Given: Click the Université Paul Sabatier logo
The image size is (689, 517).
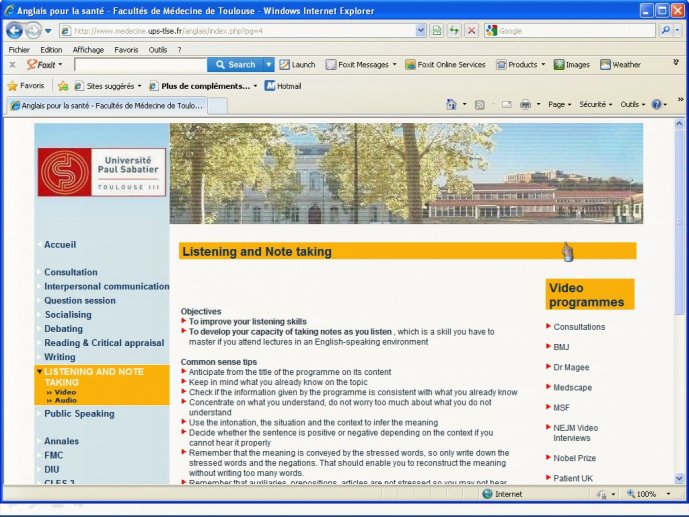Looking at the screenshot, I should (x=102, y=172).
